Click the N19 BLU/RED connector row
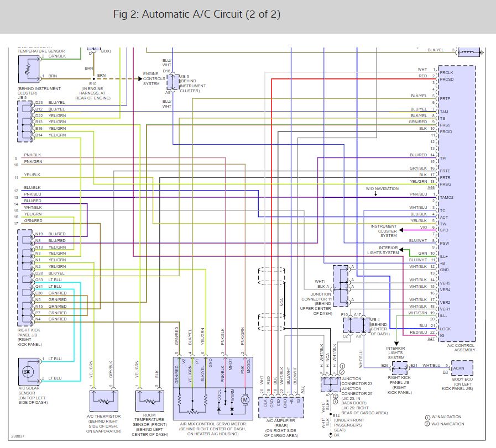This screenshot has width=496, height=448. [50, 234]
